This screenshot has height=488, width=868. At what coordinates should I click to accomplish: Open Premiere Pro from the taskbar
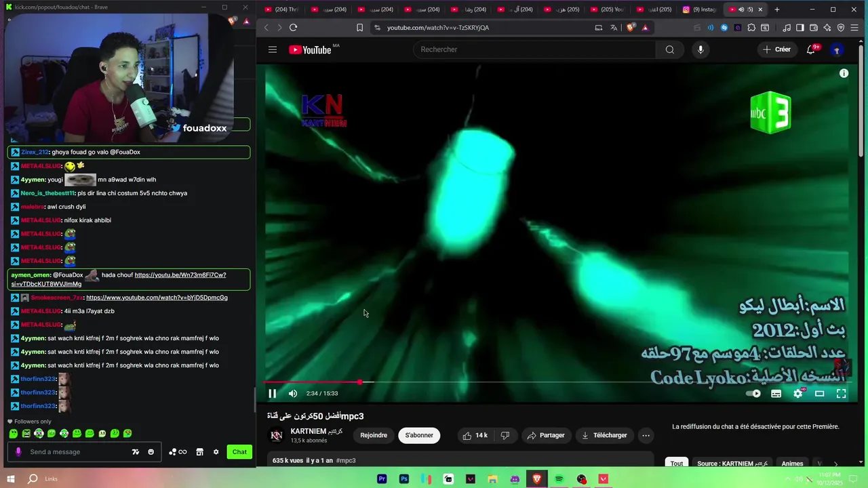click(x=382, y=479)
